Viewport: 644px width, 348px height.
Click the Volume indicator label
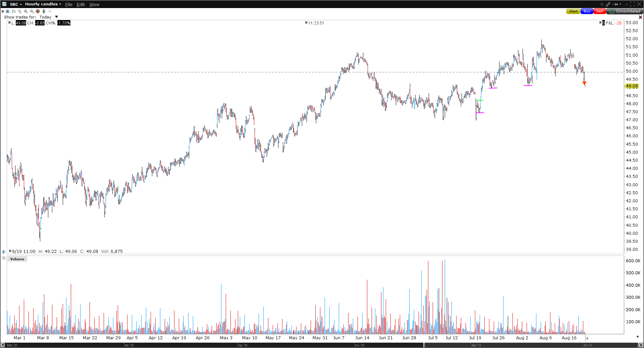17,259
